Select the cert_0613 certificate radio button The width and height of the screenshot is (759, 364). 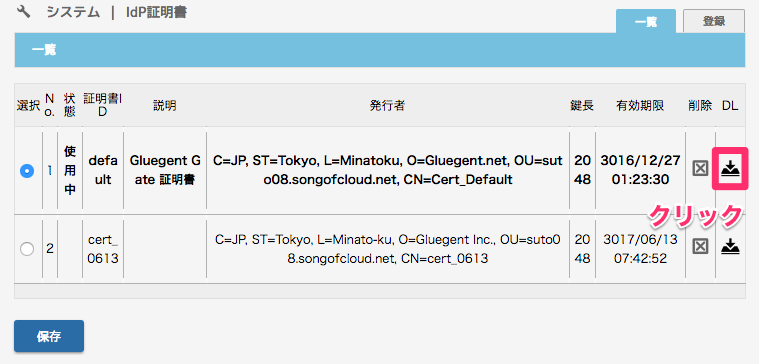(x=27, y=249)
